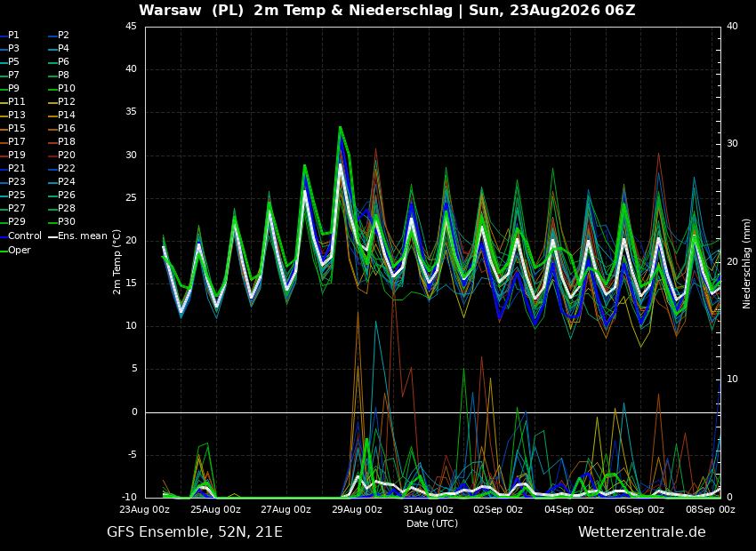Click the Ens. mean legend label
Screen dimensions: 756x551
(x=83, y=236)
